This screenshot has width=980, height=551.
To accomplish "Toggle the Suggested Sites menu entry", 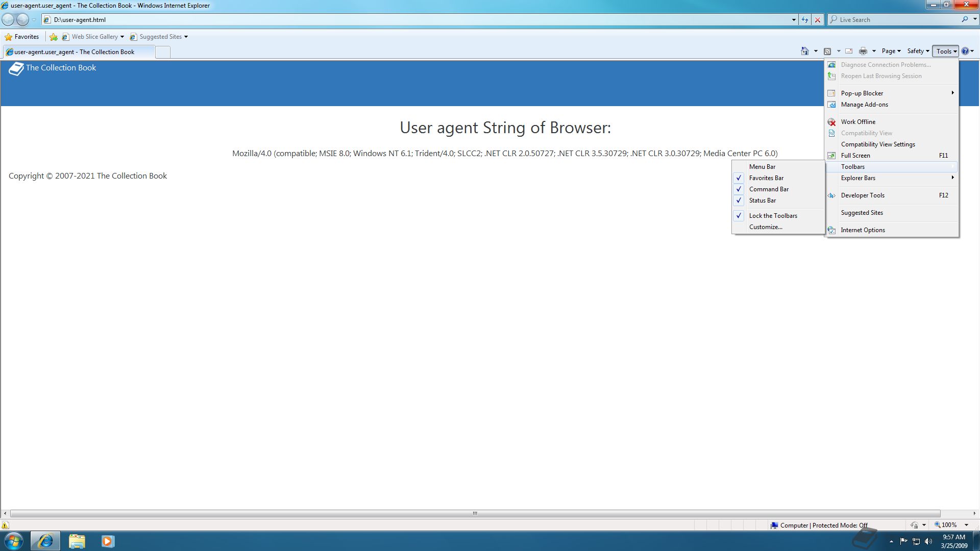I will pos(892,213).
